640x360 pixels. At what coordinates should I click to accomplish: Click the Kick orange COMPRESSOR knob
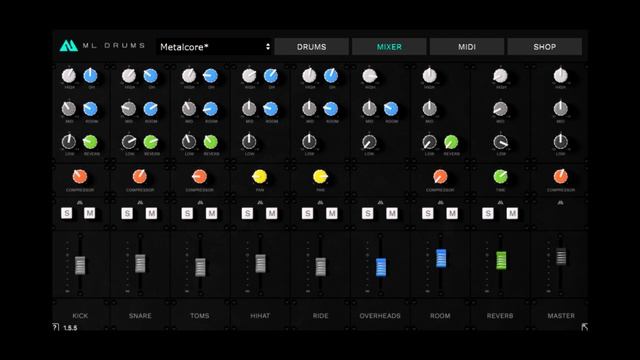point(80,176)
